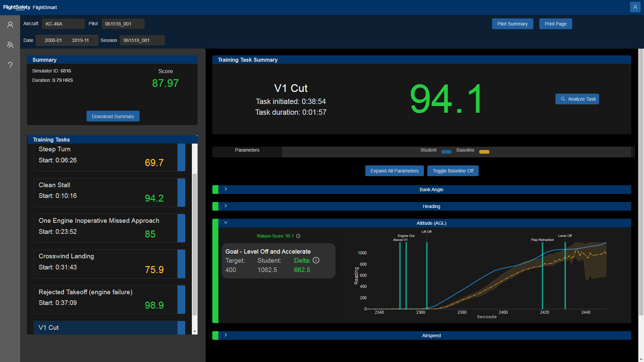The height and width of the screenshot is (362, 644).
Task: Expand the Bank Angle parameter section
Action: point(225,189)
